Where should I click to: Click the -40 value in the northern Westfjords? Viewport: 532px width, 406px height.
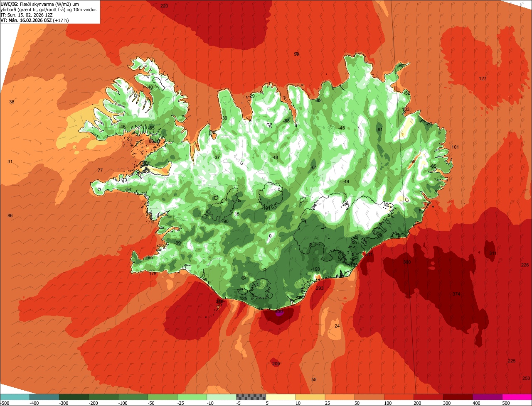[x=150, y=88]
